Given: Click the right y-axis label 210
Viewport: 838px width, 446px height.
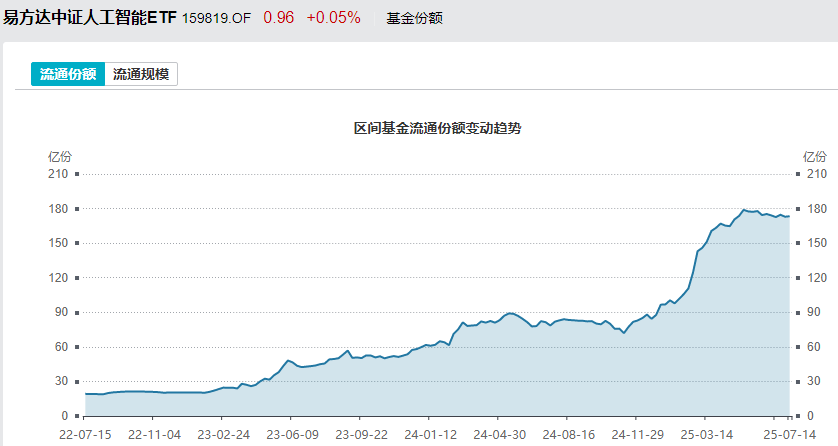Looking at the screenshot, I should 817,174.
